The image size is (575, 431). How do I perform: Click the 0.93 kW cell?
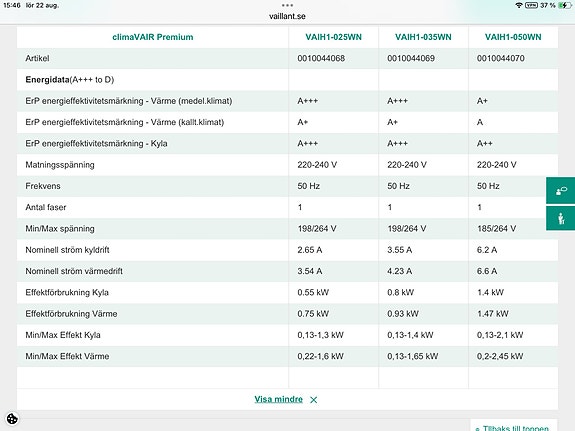tap(403, 314)
